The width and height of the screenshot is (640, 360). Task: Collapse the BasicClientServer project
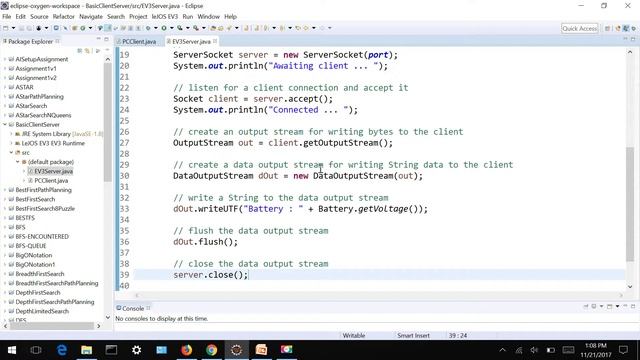5,124
